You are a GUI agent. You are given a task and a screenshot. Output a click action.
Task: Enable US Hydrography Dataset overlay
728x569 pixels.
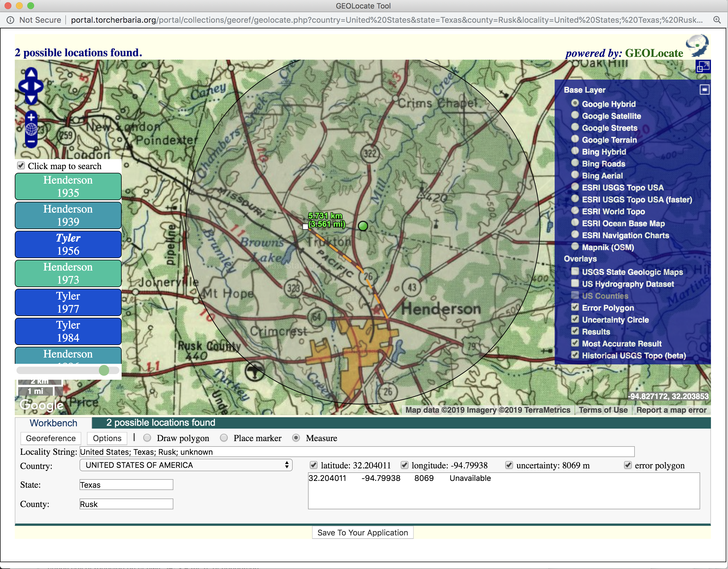pos(575,283)
